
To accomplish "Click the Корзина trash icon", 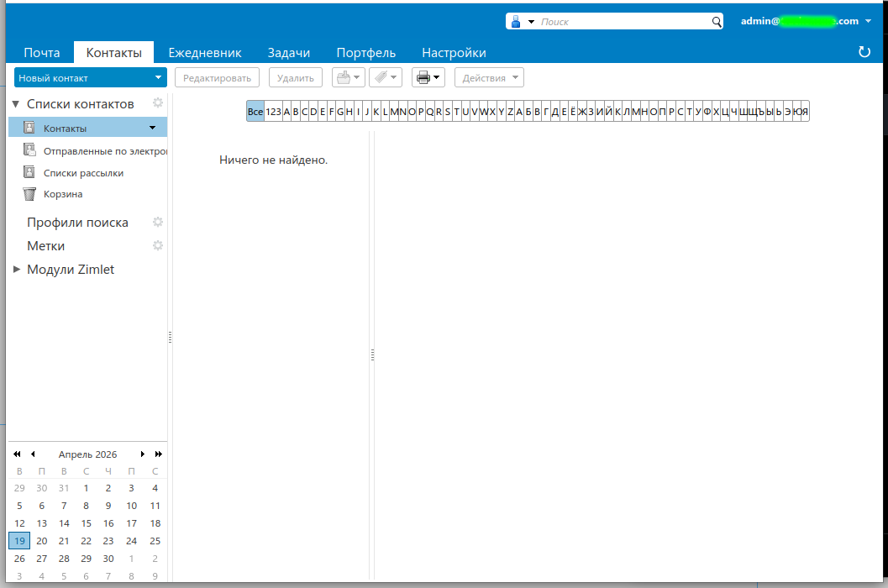I will [29, 194].
